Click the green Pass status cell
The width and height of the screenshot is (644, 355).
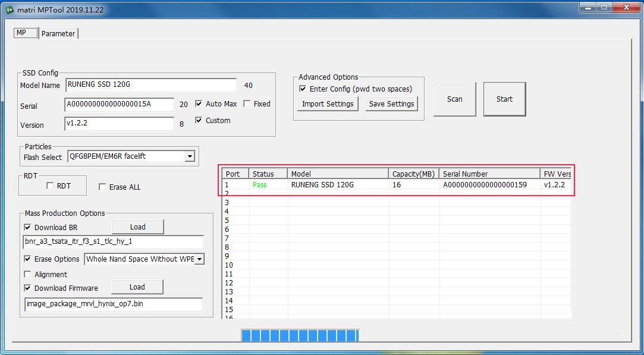(x=260, y=185)
